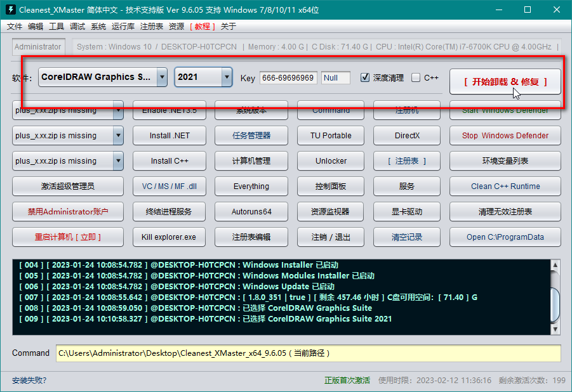The height and width of the screenshot is (392, 572).
Task: Click 终结进程服务 button
Action: pos(170,211)
